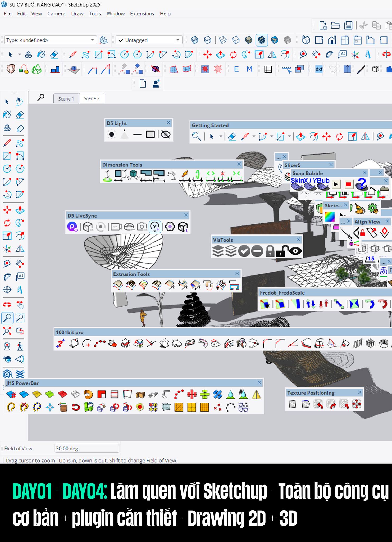Image resolution: width=392 pixels, height=542 pixels.
Task: Click the lock icon in VisTools
Action: tap(270, 251)
